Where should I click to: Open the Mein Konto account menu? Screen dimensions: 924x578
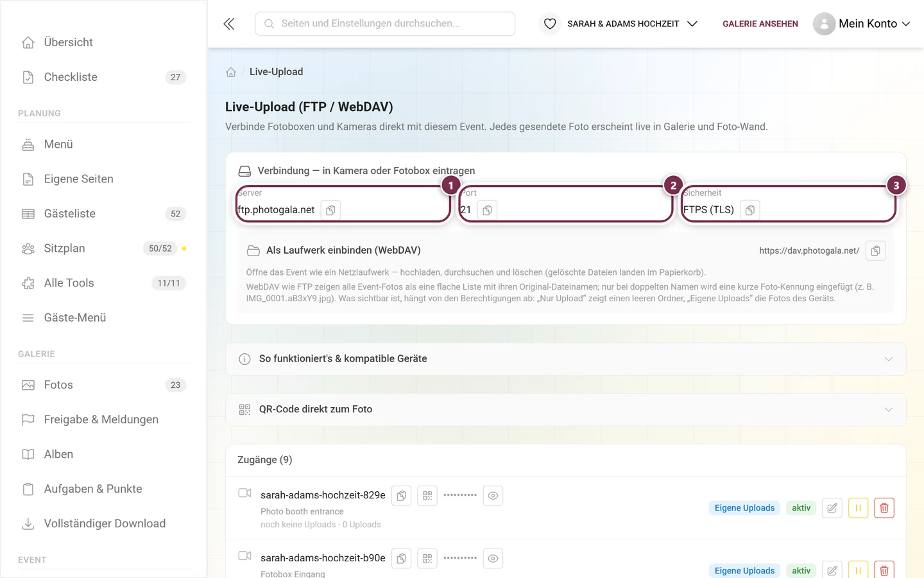pos(862,24)
